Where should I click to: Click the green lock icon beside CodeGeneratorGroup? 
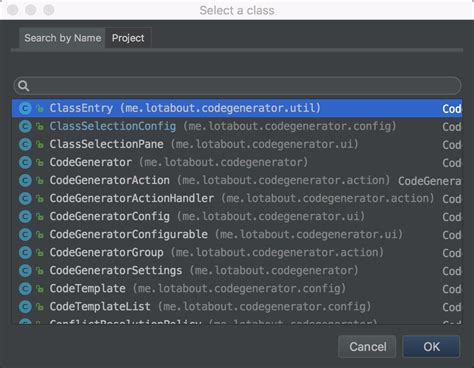(x=40, y=253)
